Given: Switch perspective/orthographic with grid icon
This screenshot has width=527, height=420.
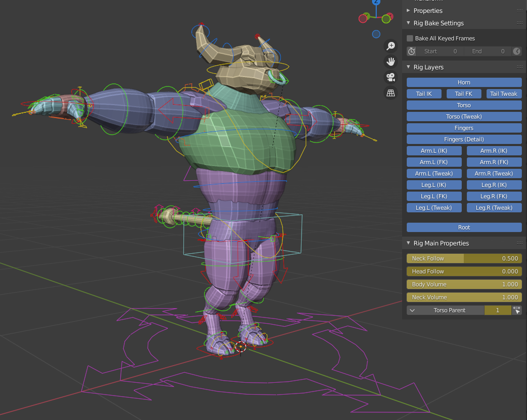Looking at the screenshot, I should [391, 93].
